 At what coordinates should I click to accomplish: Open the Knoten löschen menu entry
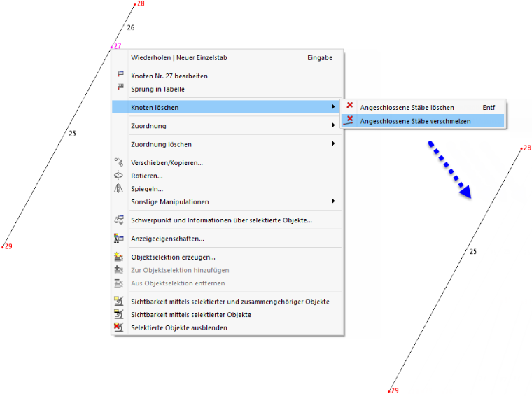point(227,107)
